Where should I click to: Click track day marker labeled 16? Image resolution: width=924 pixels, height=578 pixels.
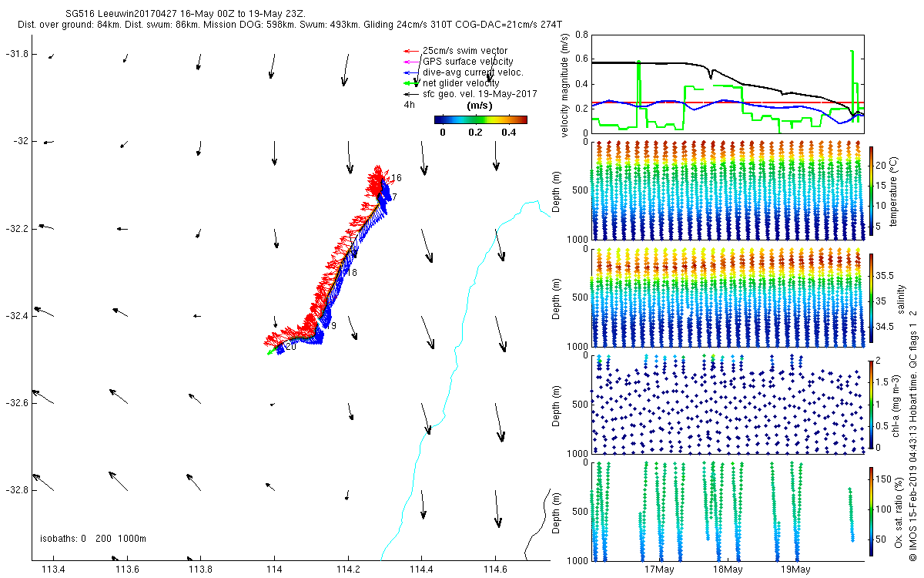(x=396, y=178)
